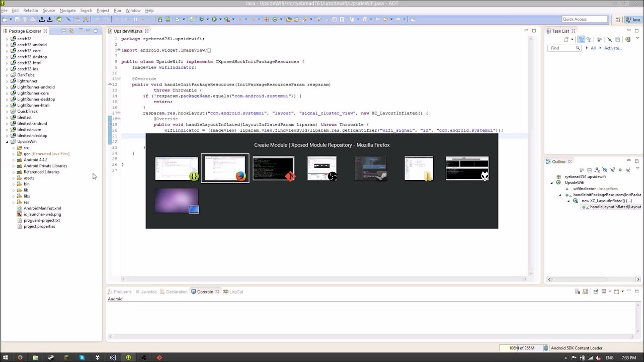Screen dimensions: 644x362
Task: Collapse All in Package Explorer toolbar
Action: point(64,31)
